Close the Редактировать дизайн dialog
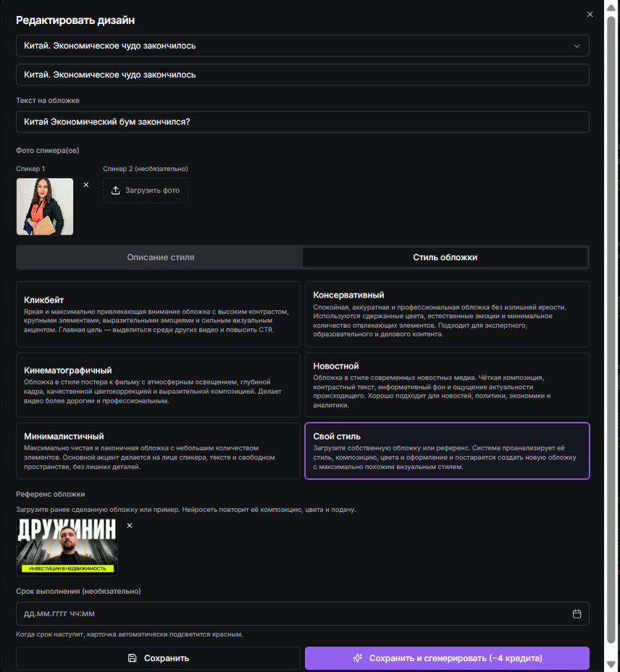The height and width of the screenshot is (672, 620). click(x=590, y=14)
